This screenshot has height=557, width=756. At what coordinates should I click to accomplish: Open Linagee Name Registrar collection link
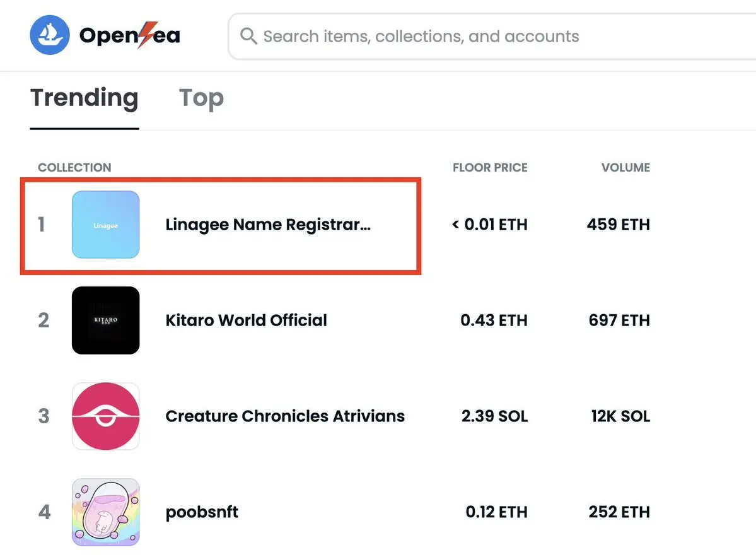[x=268, y=225]
